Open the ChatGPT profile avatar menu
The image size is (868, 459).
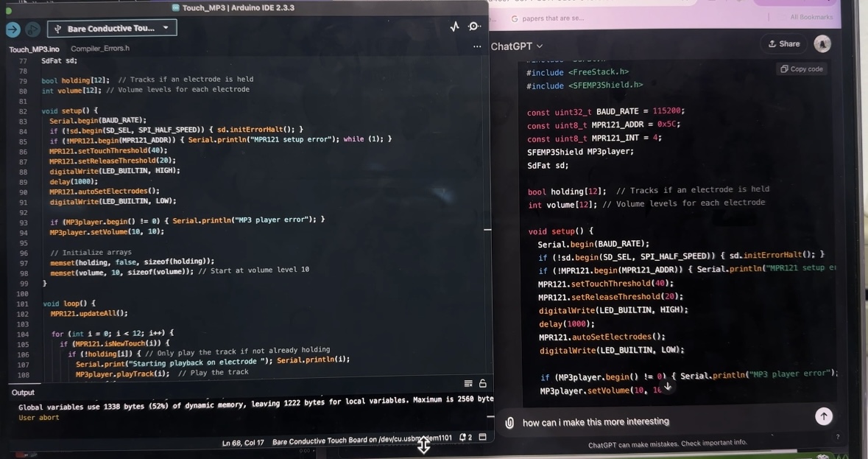pos(822,44)
